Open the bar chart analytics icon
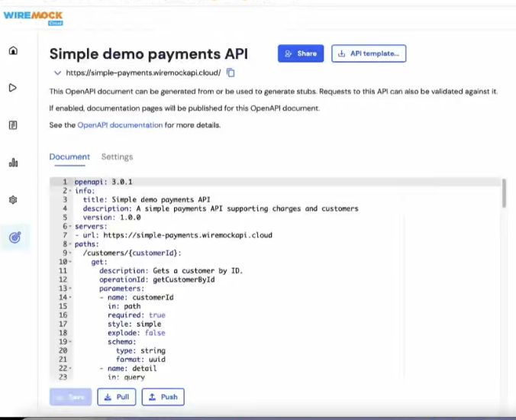516x420 pixels. coord(13,162)
